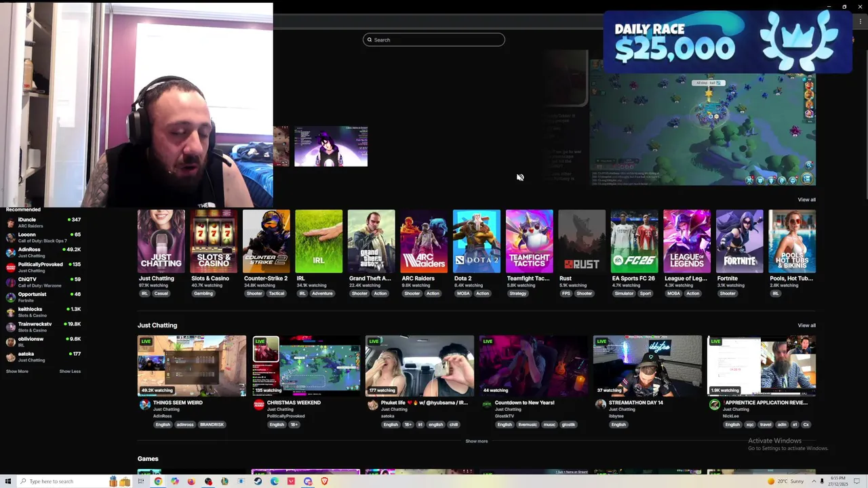
Task: Open aatoka avatar in the sidebar
Action: click(10, 357)
